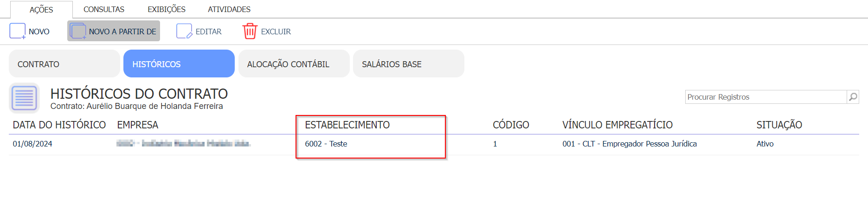The height and width of the screenshot is (197, 868).
Task: Click the Editar pencil icon
Action: pyautogui.click(x=184, y=31)
